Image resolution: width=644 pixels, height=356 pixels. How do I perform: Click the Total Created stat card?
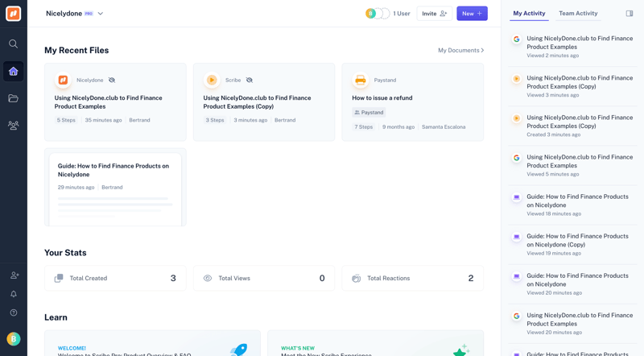[x=115, y=279]
